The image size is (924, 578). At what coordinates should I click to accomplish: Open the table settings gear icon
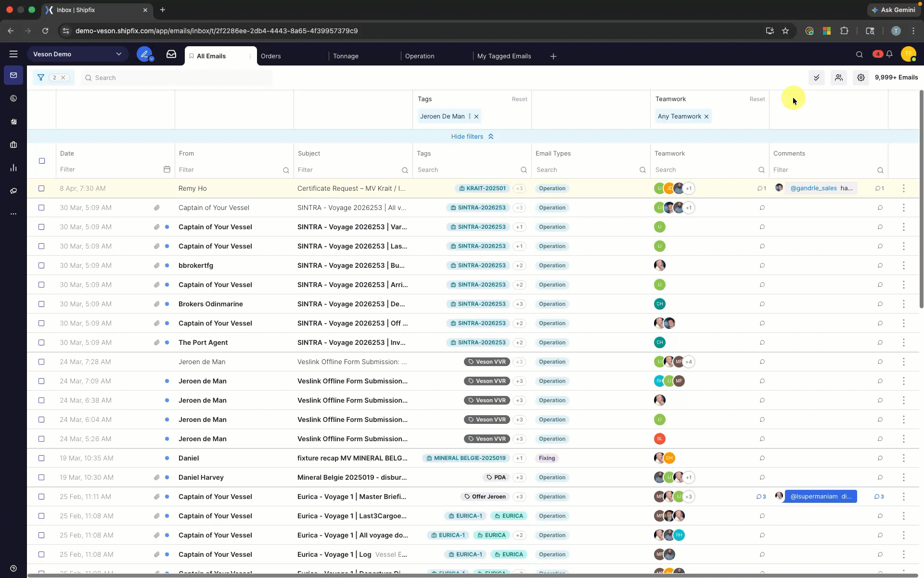click(861, 78)
